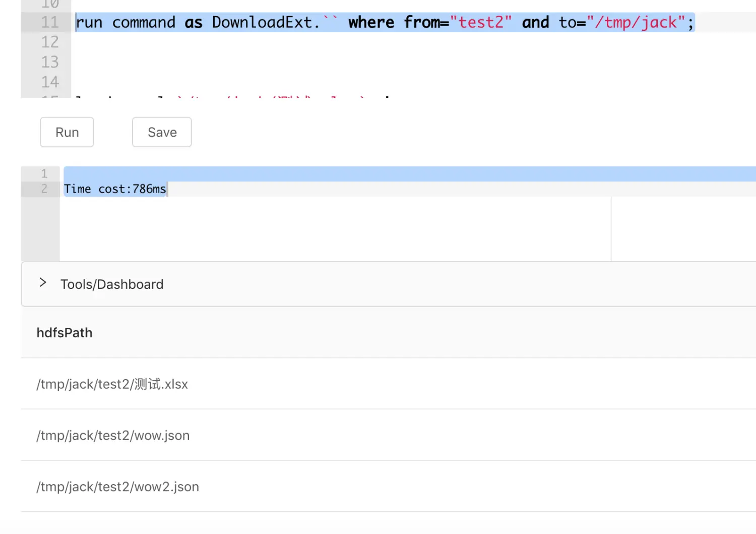The height and width of the screenshot is (534, 756).
Task: Click the "/tmp/jack" string in the editor
Action: pos(636,22)
